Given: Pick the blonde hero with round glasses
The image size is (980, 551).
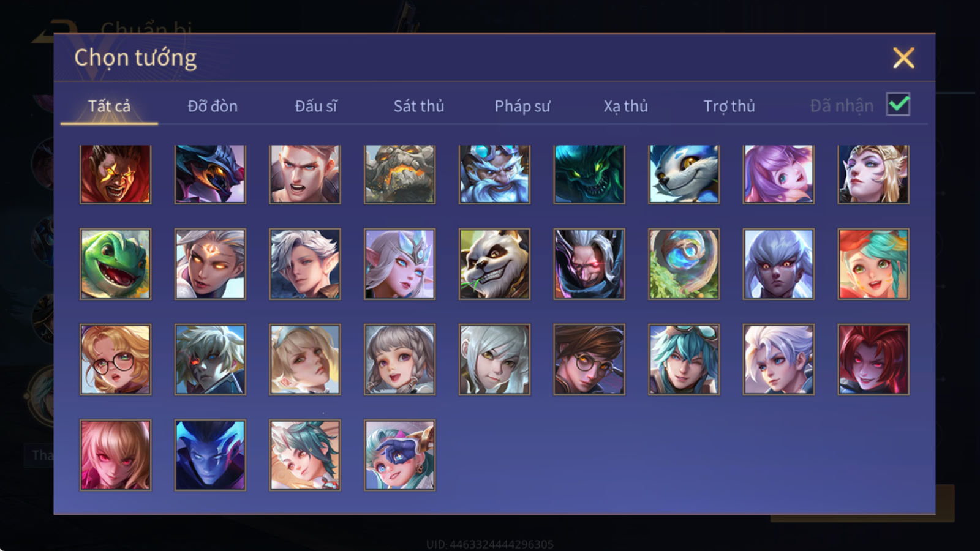Looking at the screenshot, I should coord(115,359).
